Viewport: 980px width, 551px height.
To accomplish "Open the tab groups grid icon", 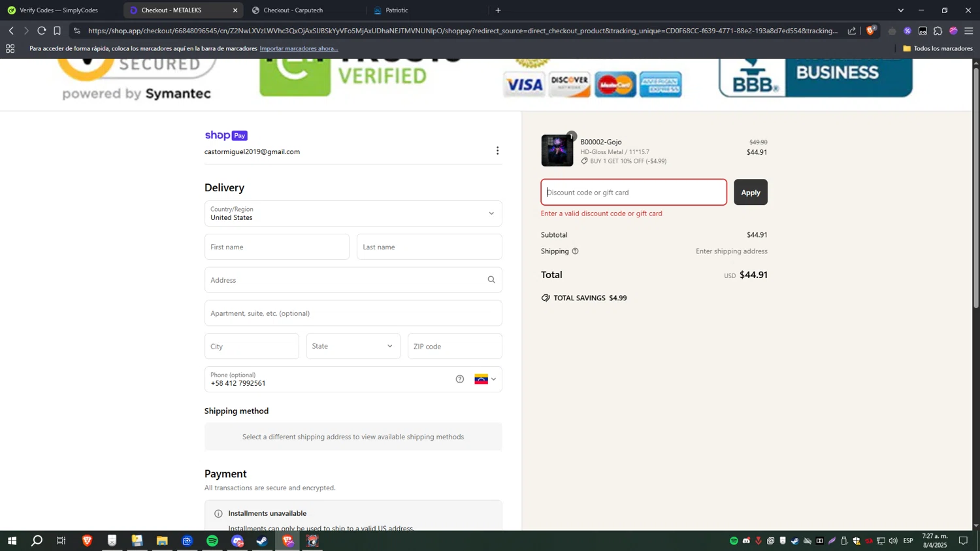I will coord(10,48).
